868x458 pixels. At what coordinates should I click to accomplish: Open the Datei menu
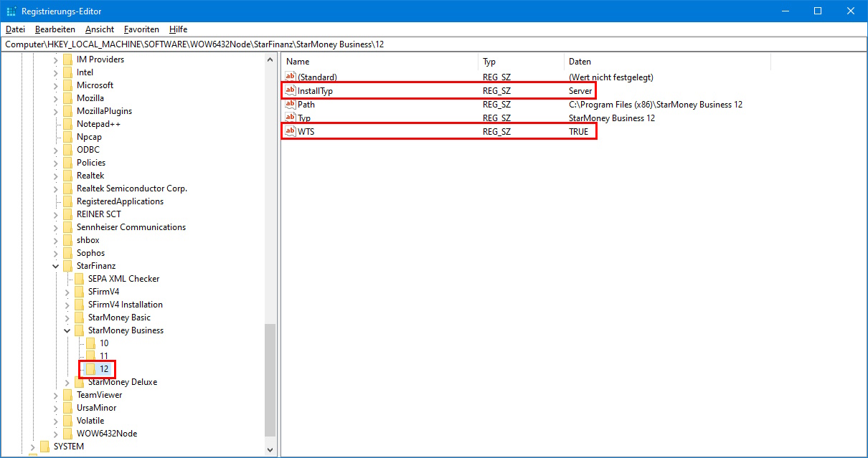point(15,29)
